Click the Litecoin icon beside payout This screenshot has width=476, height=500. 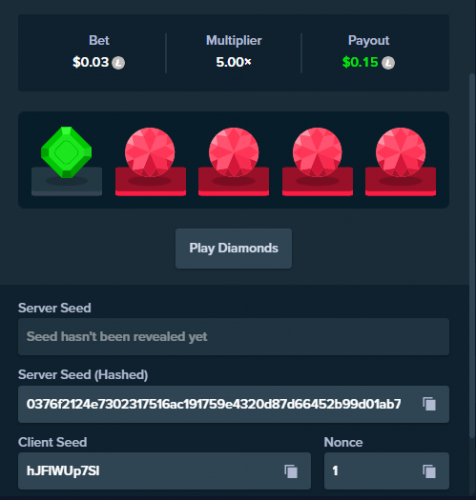click(388, 63)
